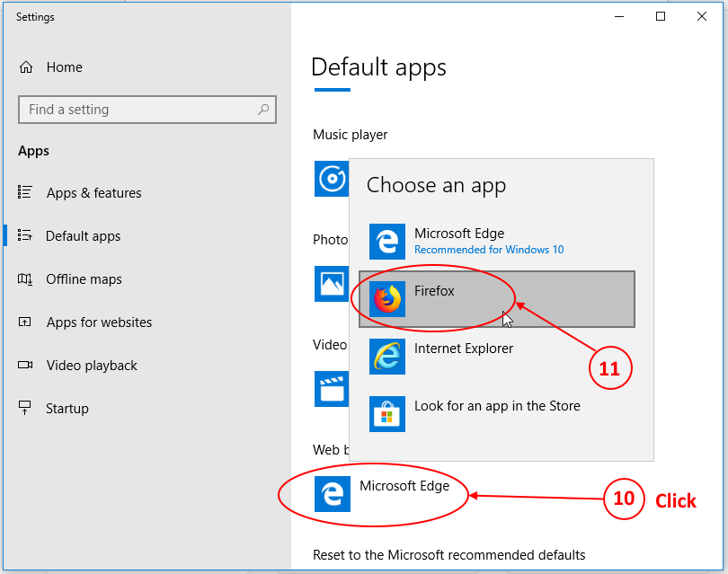Click the Apps category heading in sidebar

tap(34, 151)
